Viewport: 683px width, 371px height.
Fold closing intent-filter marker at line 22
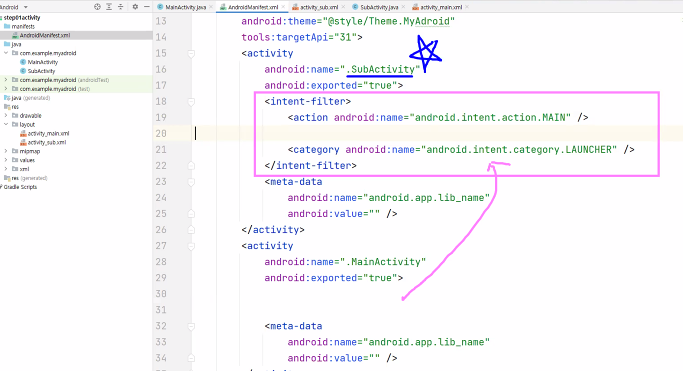pyautogui.click(x=191, y=165)
